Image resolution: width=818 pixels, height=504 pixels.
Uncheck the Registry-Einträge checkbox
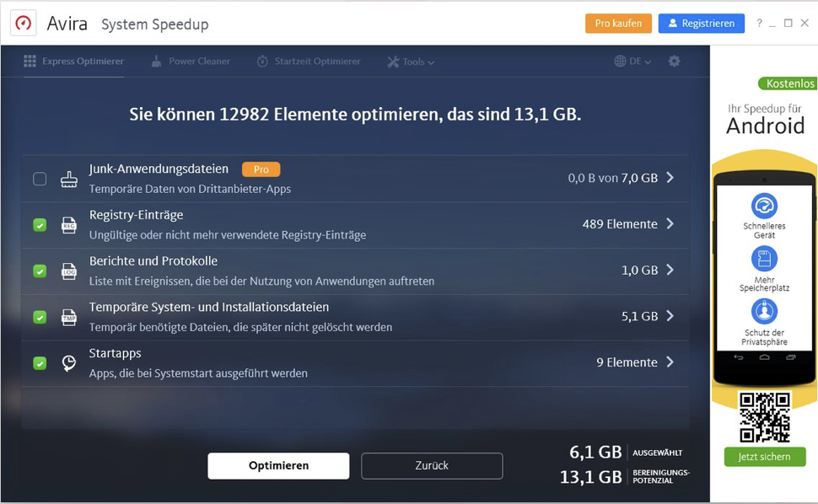click(x=40, y=225)
